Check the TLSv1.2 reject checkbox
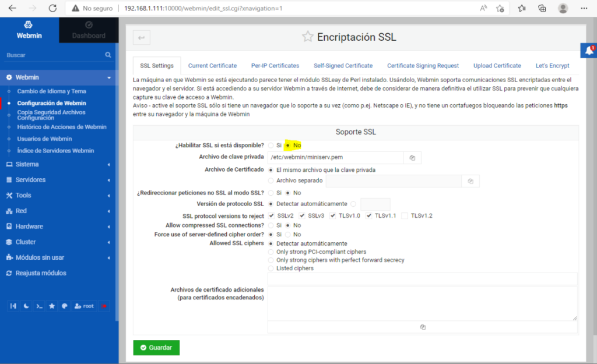Image resolution: width=597 pixels, height=364 pixels. [405, 216]
